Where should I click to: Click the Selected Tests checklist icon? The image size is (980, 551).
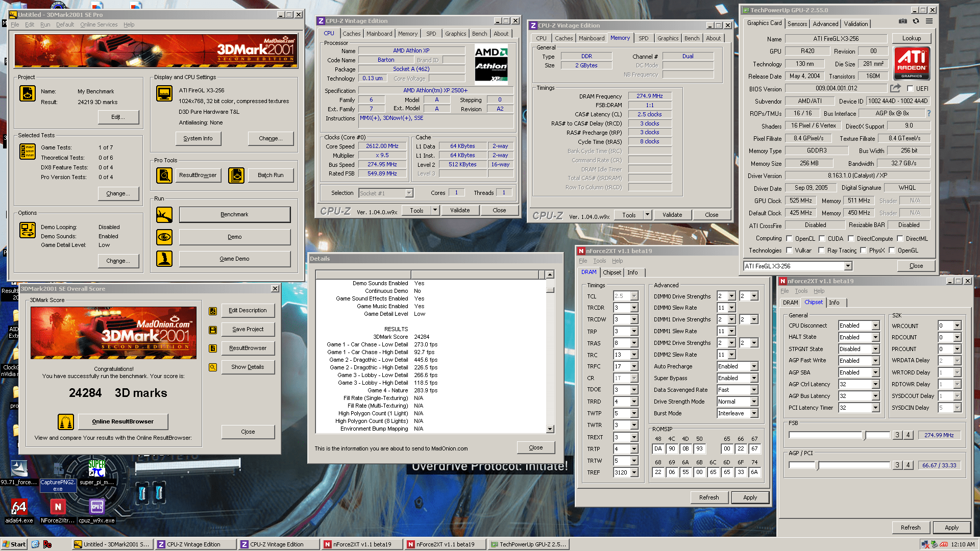28,152
